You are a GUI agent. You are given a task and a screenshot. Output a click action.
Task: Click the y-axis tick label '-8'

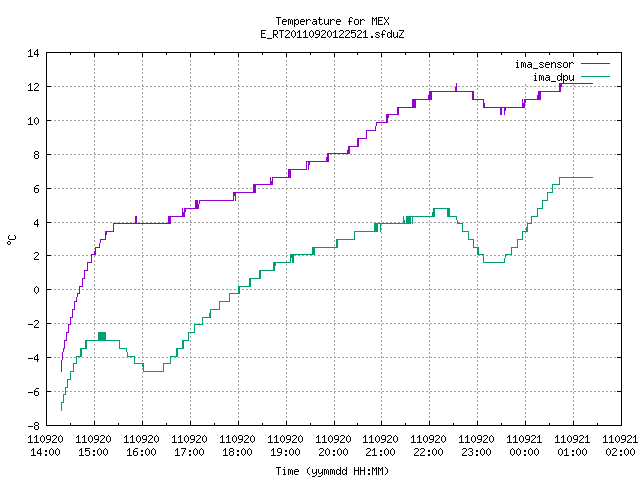point(33,426)
